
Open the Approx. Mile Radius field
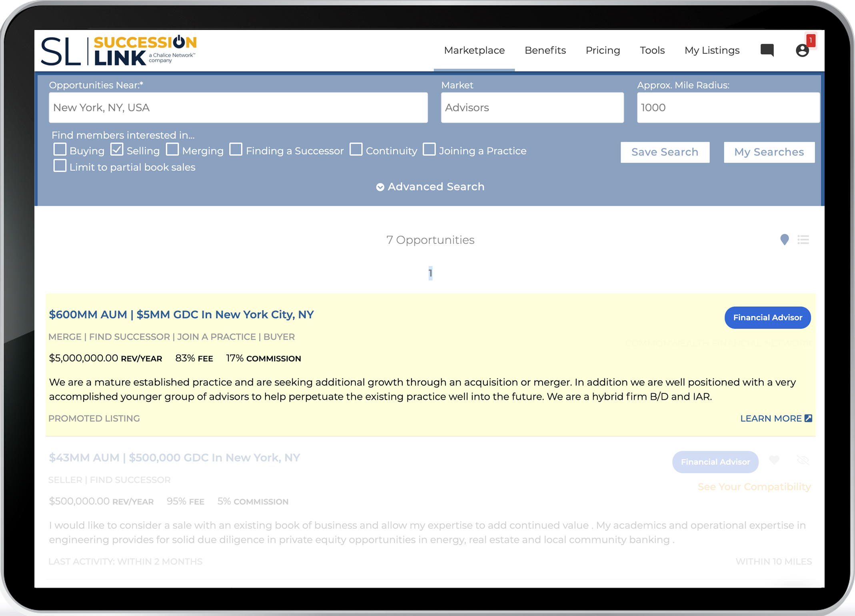pos(727,108)
